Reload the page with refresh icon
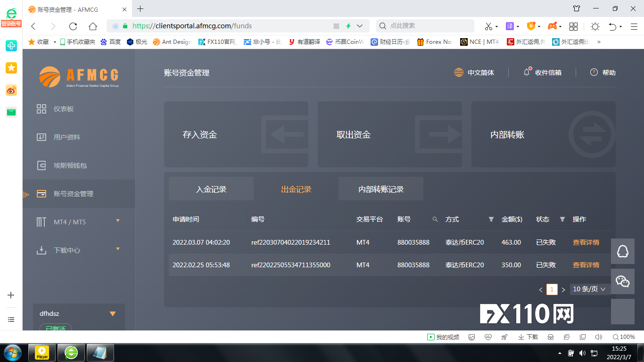This screenshot has height=362, width=644. 73,26
